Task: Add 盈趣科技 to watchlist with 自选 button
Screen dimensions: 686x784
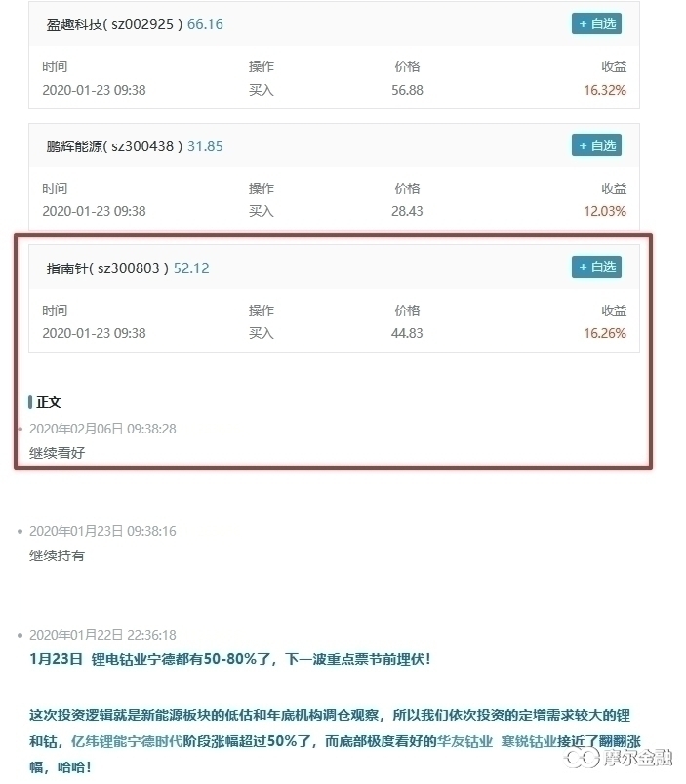Action: click(x=596, y=23)
